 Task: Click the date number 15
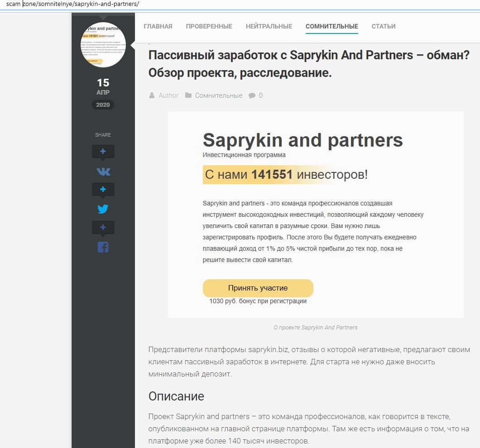click(x=103, y=83)
